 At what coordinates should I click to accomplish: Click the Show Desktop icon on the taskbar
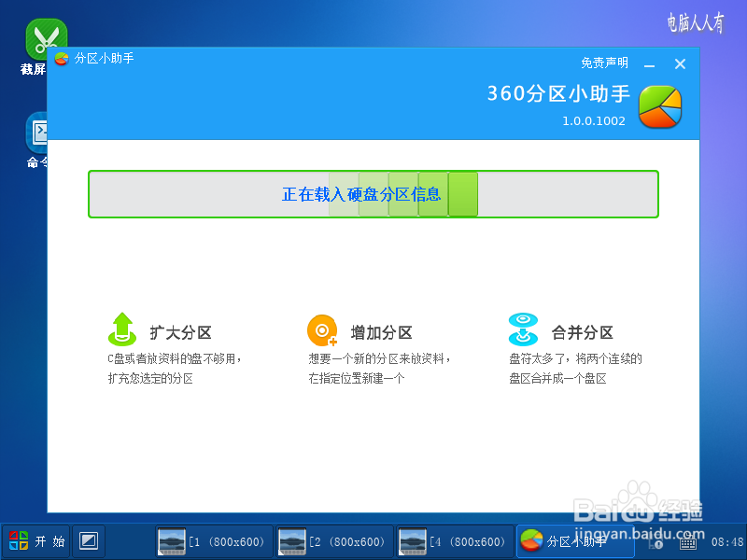[88, 541]
